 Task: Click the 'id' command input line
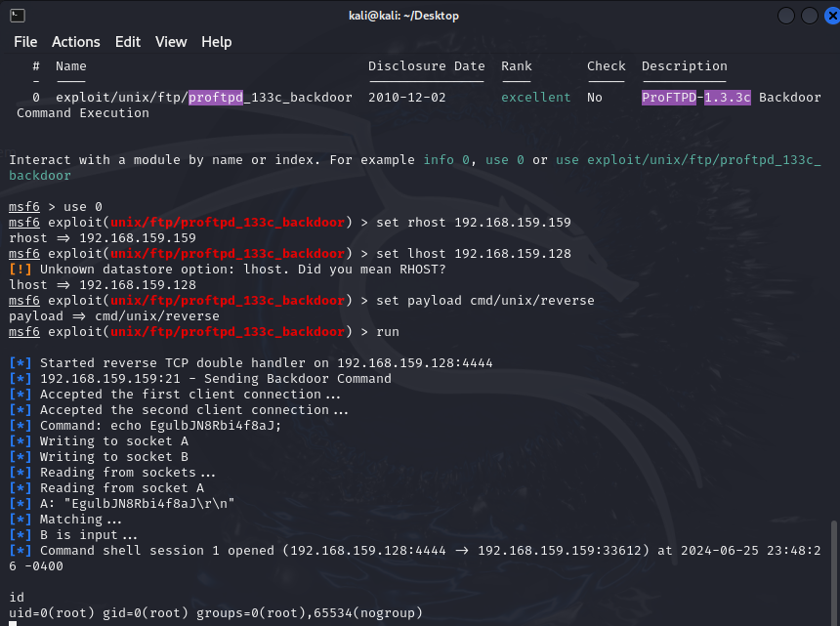pyautogui.click(x=17, y=597)
